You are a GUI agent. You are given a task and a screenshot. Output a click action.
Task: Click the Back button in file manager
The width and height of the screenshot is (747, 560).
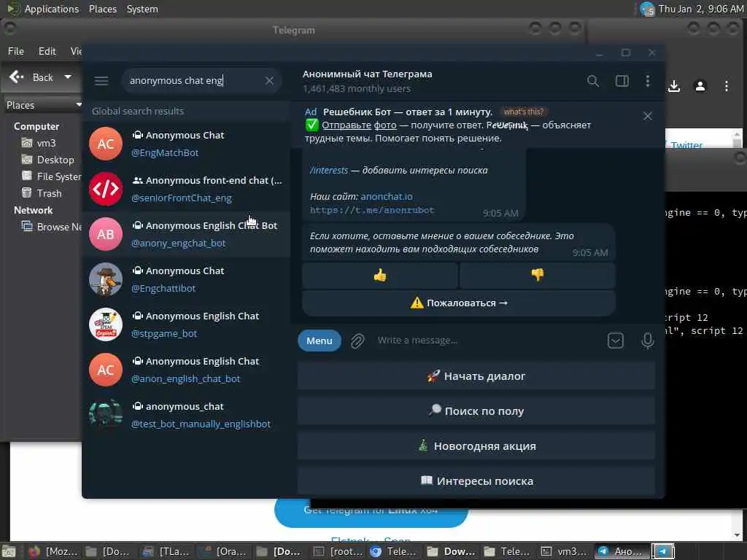[31, 77]
